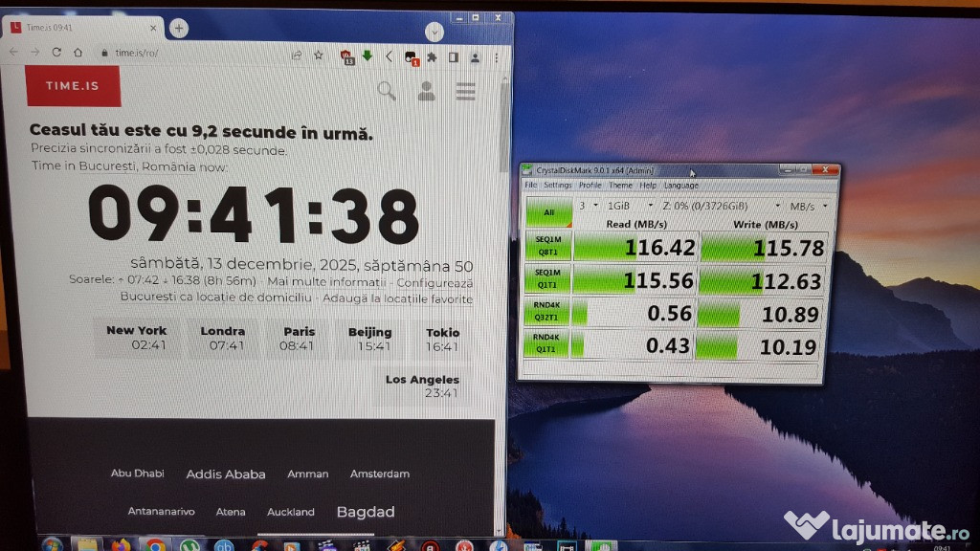
Task: Click the time.is search magnifier icon
Action: click(387, 91)
